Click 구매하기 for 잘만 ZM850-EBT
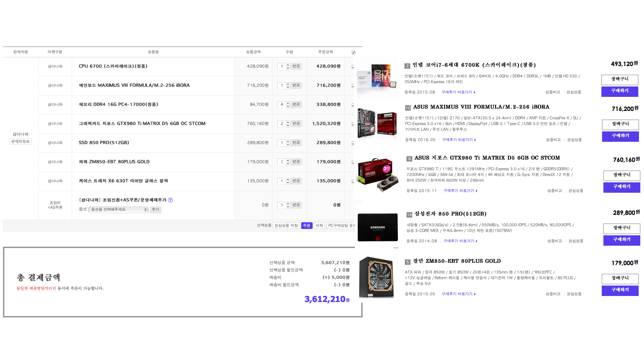The width and height of the screenshot is (644, 362). coord(620,290)
